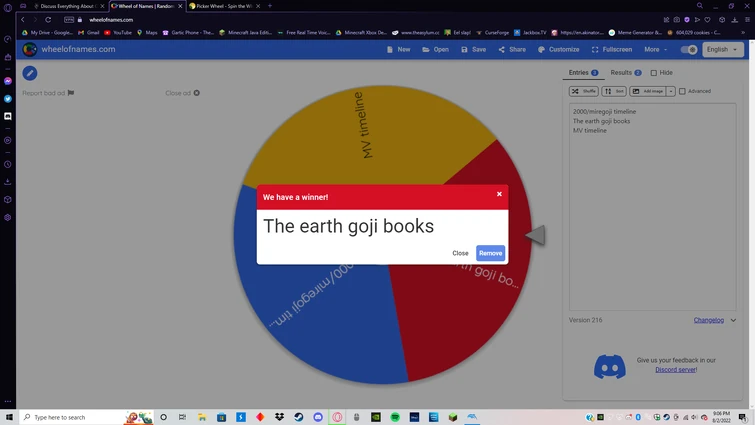Open the Gmail bookmark

click(89, 33)
